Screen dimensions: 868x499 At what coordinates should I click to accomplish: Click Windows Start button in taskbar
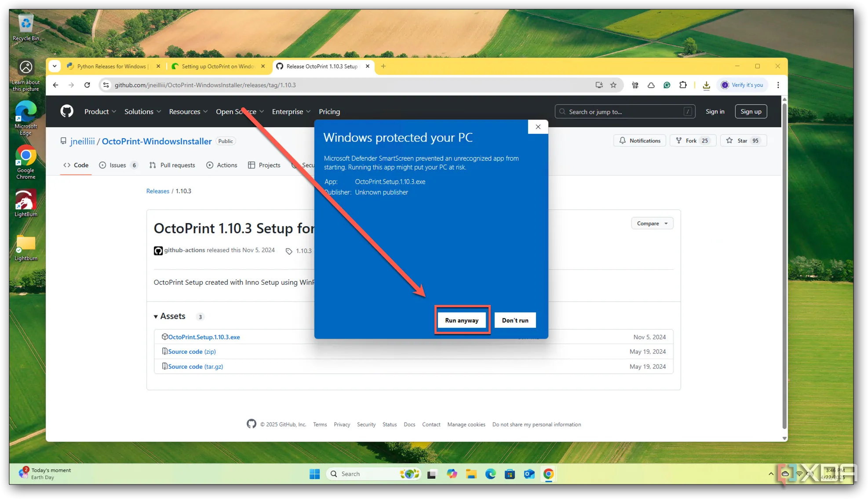tap(314, 474)
